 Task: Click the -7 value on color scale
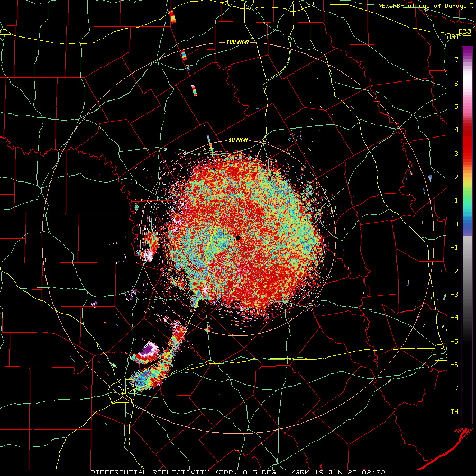tap(454, 388)
